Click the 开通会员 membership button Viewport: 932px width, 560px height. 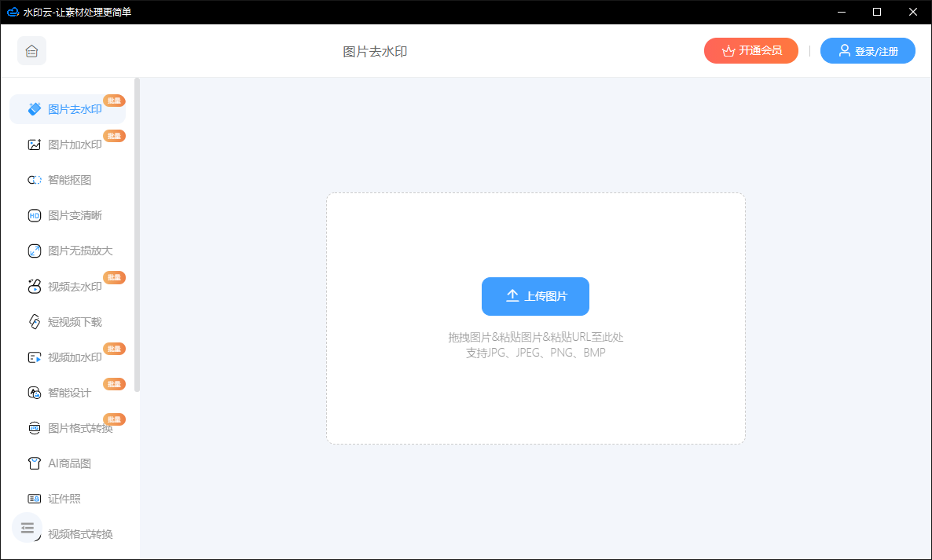750,51
